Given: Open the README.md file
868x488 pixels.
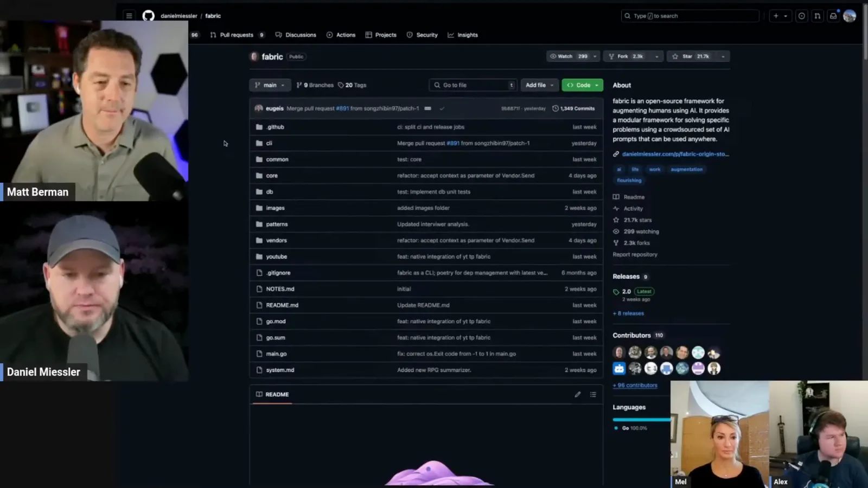Looking at the screenshot, I should tap(282, 305).
